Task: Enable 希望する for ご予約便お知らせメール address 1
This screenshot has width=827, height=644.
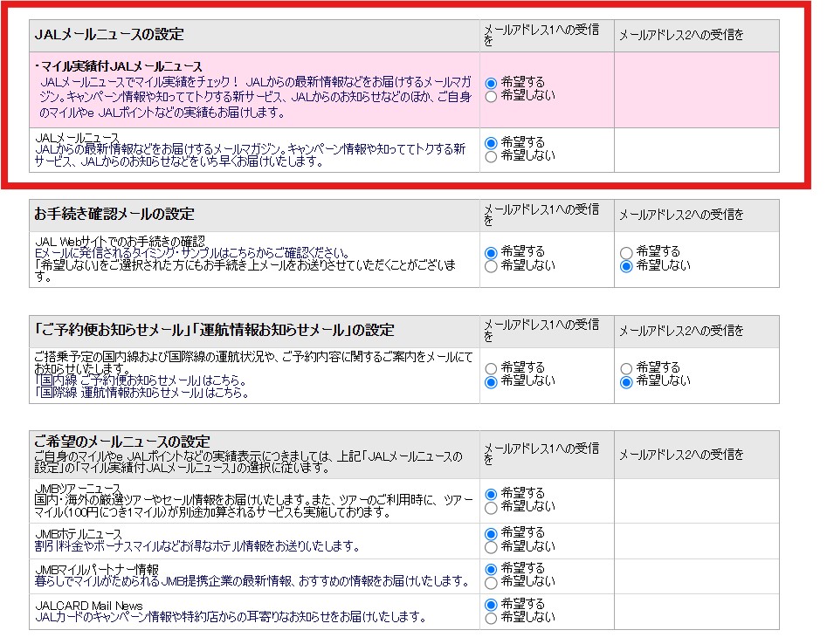Action: click(x=491, y=368)
